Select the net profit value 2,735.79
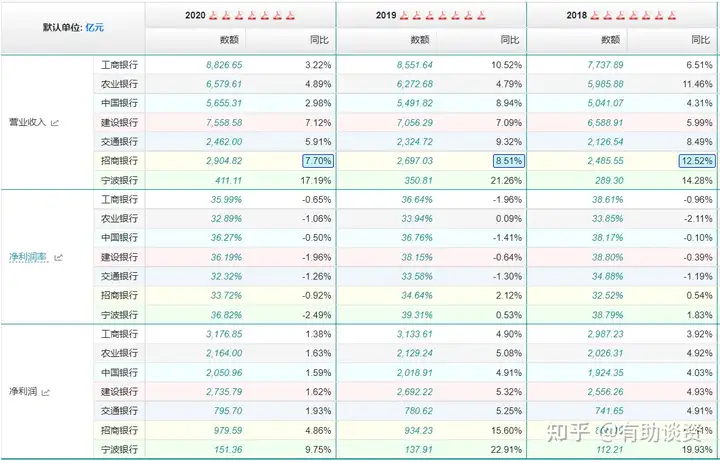720x462 pixels. pyautogui.click(x=224, y=392)
